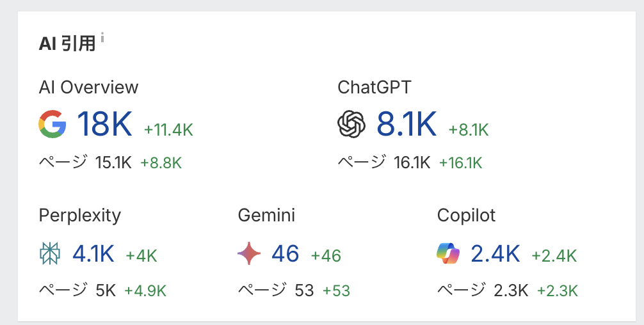Select the ChatGPT pages value 16.1K
Image resolution: width=644 pixels, height=325 pixels.
[412, 162]
